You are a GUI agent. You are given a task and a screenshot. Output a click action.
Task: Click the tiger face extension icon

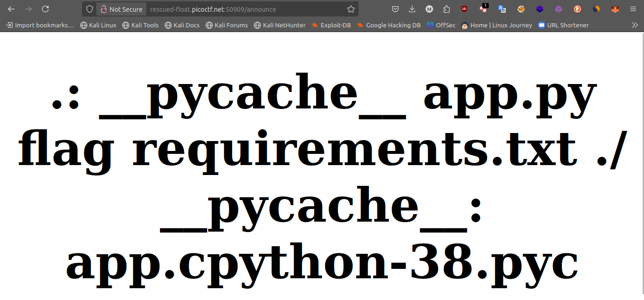[x=521, y=9]
